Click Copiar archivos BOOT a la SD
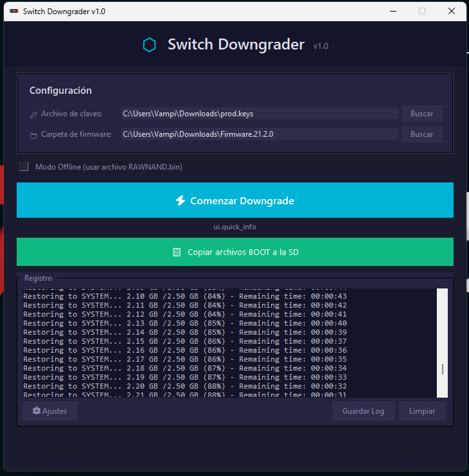Image resolution: width=469 pixels, height=476 pixels. (x=235, y=252)
